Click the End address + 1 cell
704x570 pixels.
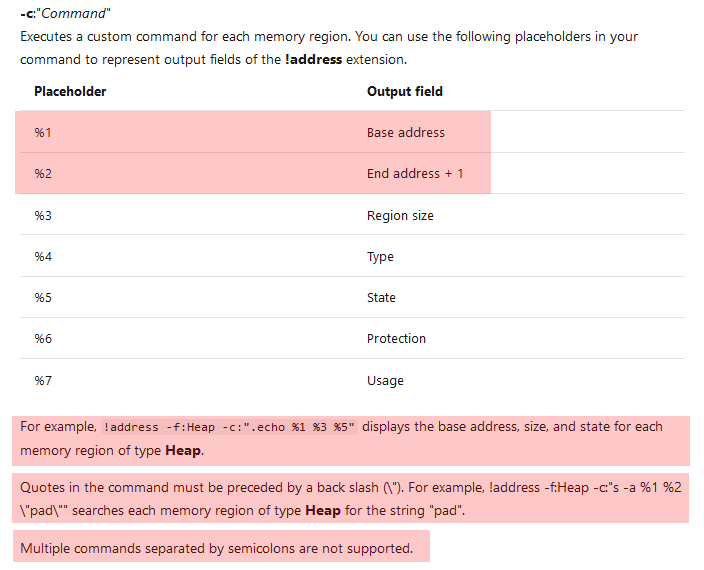pyautogui.click(x=415, y=174)
